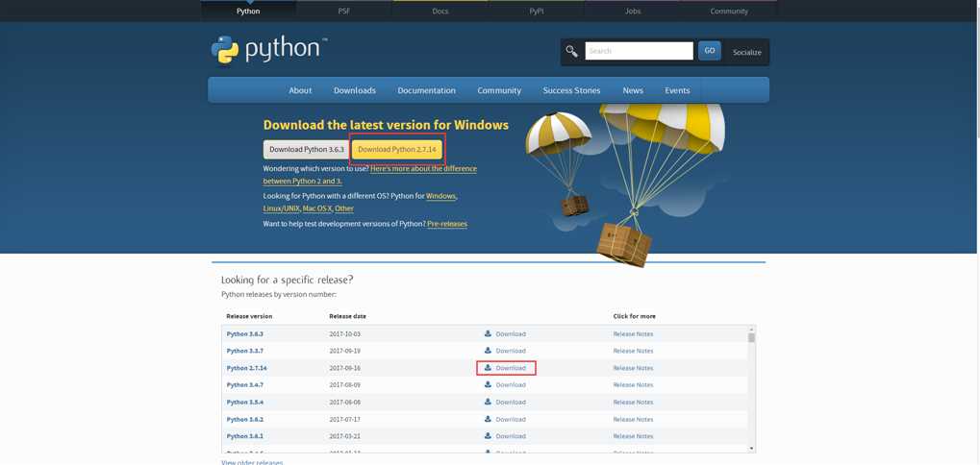Open the Python 3.6.3 release version link
980x465 pixels.
245,334
